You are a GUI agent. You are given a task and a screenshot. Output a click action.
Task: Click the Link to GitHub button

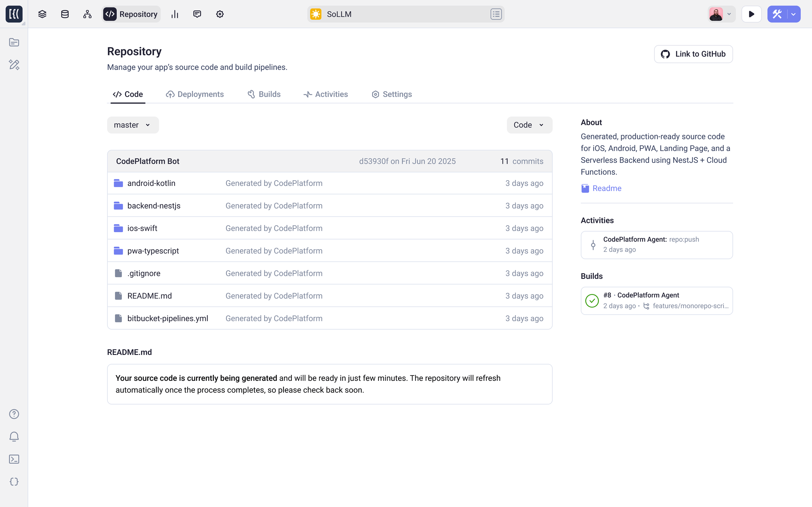pos(693,54)
